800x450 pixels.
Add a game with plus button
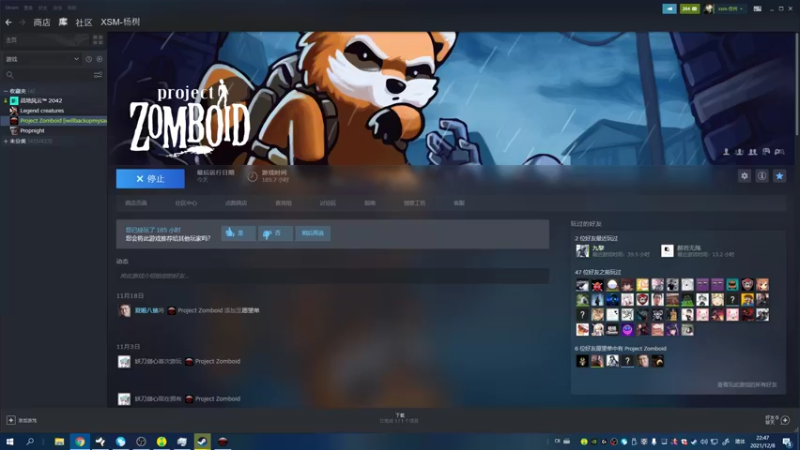pyautogui.click(x=11, y=420)
